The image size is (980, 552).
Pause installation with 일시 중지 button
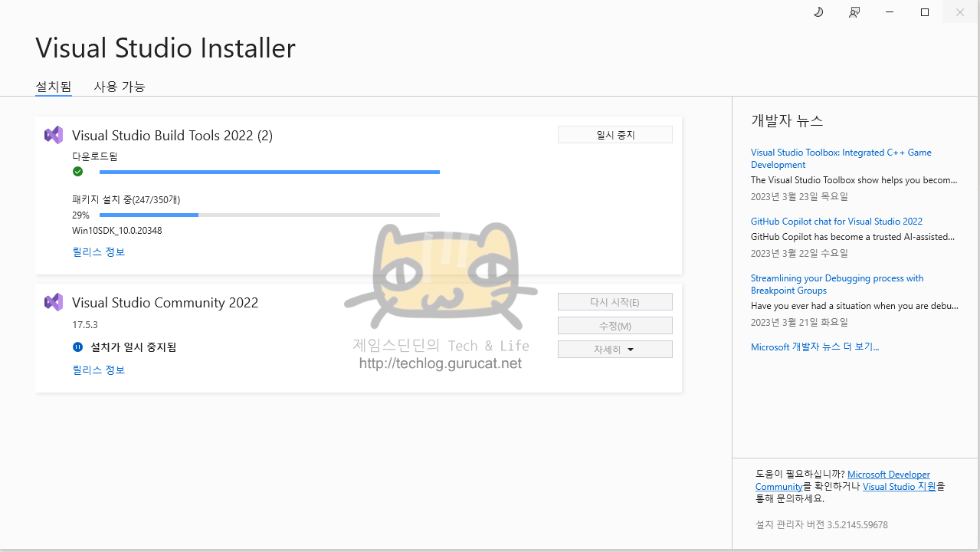[615, 135]
